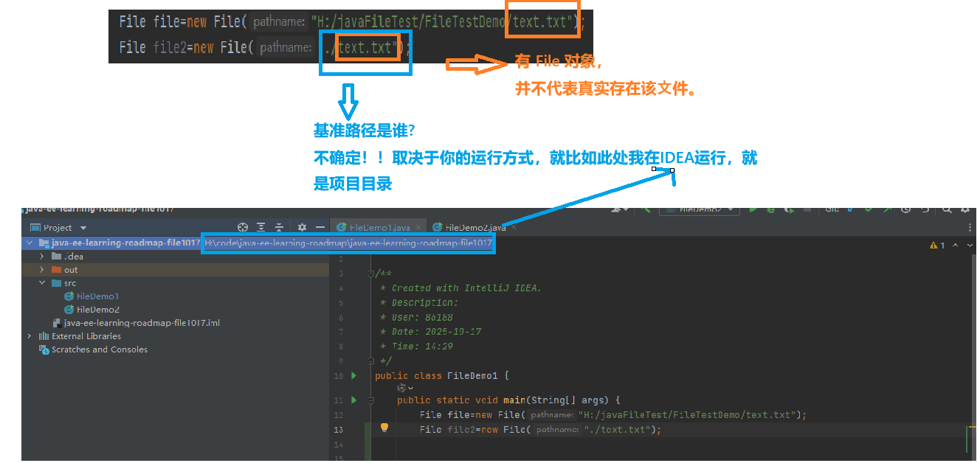Go to previous highlighted problem arrow
980x463 pixels.
[x=956, y=246]
